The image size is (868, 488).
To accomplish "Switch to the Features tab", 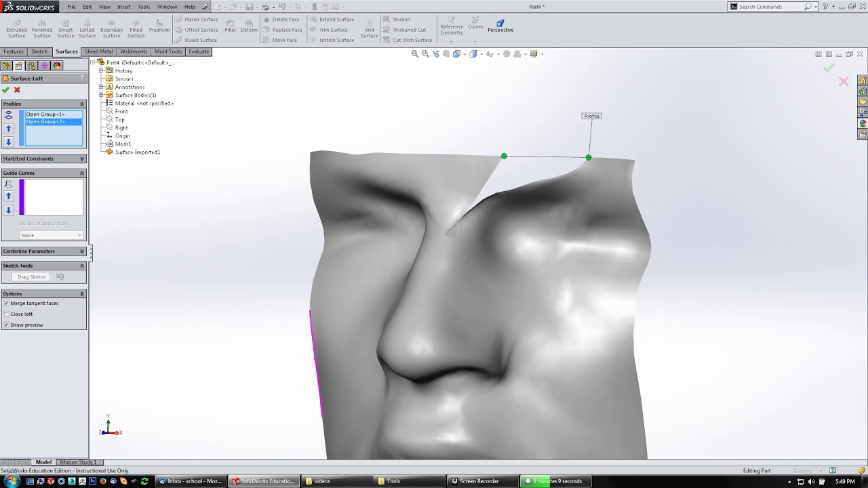I will pos(14,52).
